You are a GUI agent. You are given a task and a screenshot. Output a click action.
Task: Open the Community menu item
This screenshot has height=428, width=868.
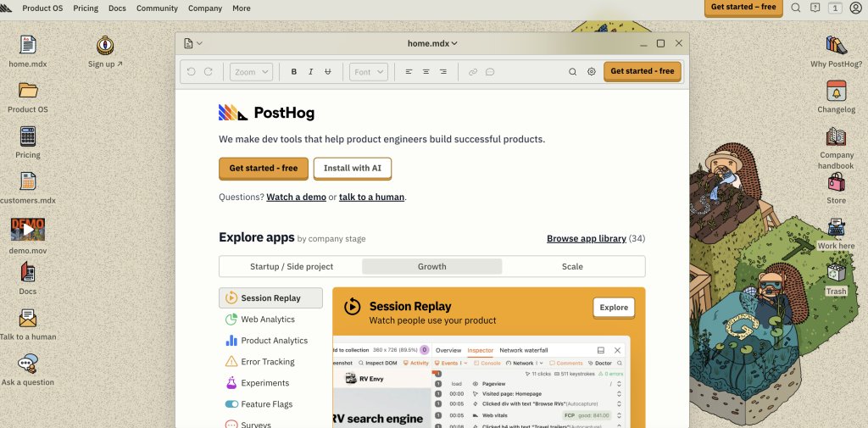[x=157, y=8]
